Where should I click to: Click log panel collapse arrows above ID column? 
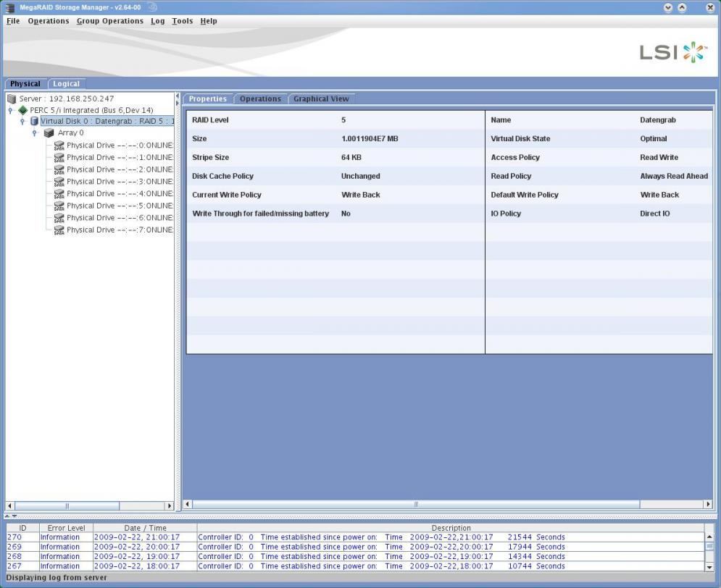tap(11, 516)
